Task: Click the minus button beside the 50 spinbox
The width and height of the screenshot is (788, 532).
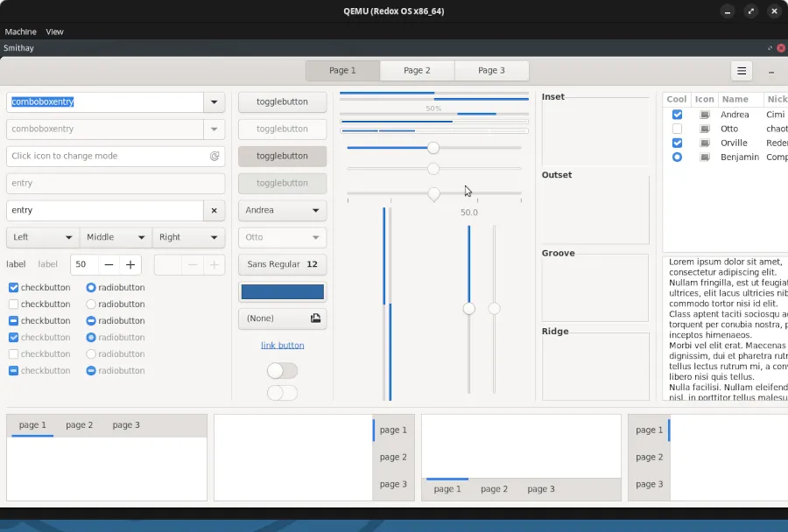Action: click(109, 264)
